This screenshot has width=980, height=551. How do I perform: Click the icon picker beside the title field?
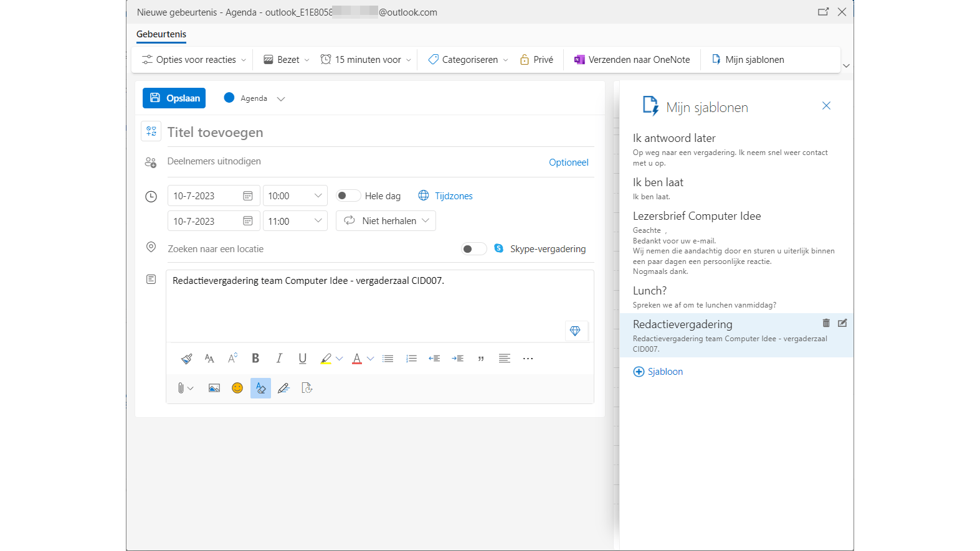pos(151,131)
